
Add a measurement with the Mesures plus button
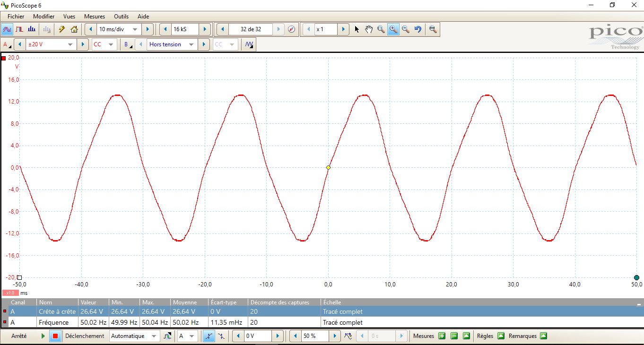[442, 336]
